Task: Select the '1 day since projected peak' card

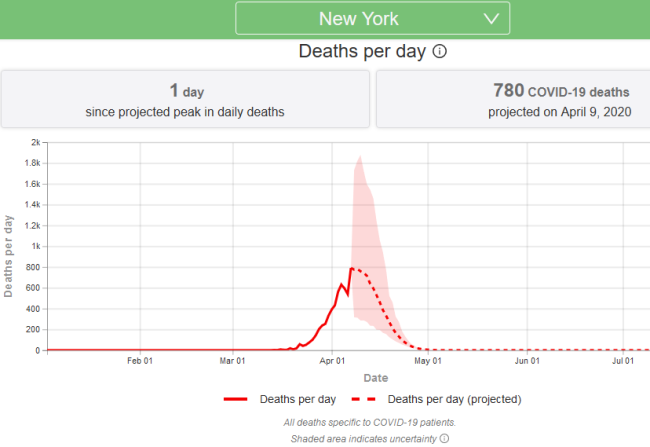Action: pos(184,99)
